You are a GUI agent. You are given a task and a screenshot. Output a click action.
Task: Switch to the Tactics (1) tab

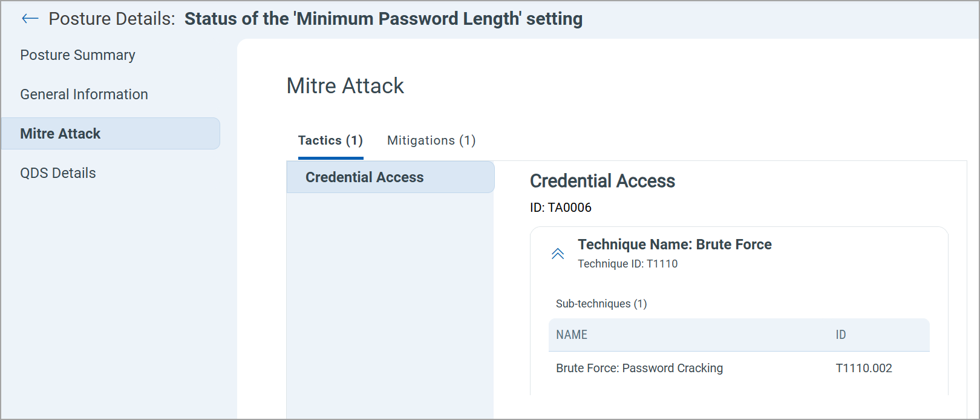(330, 140)
